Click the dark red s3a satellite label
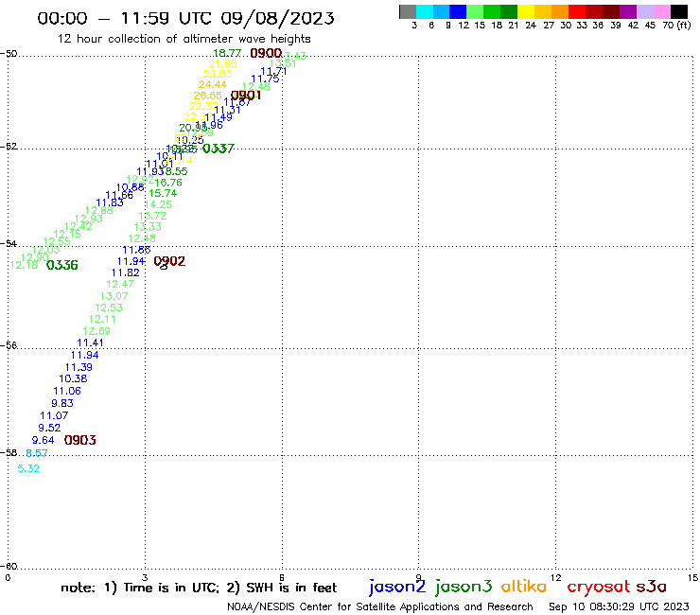The width and height of the screenshot is (700, 615). pos(652,587)
